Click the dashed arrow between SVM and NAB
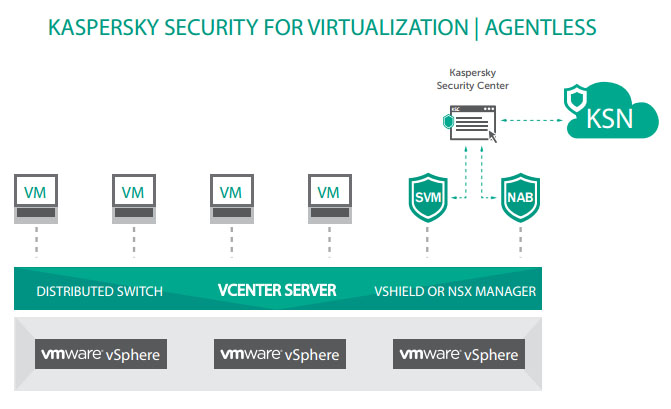The width and height of the screenshot is (671, 409). (x=473, y=196)
